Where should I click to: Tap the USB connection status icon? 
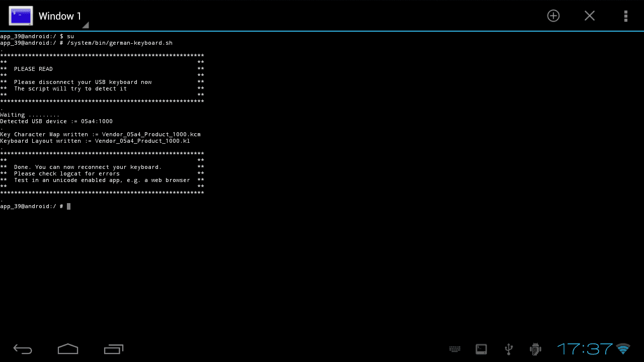click(x=509, y=349)
